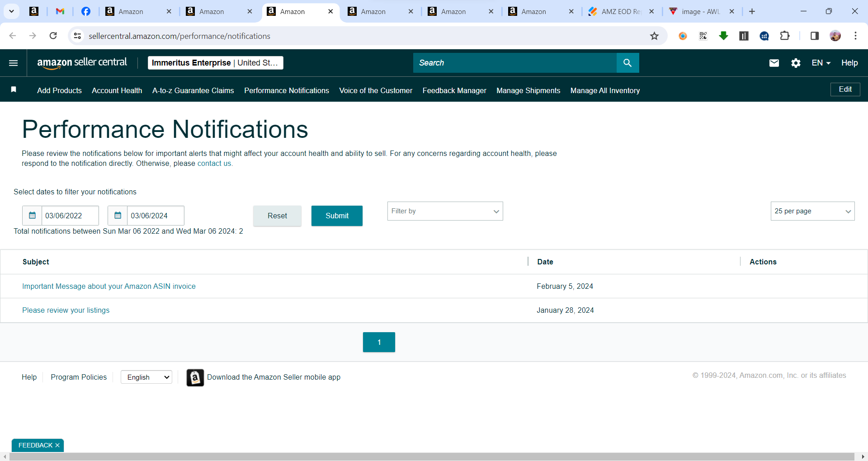This screenshot has width=868, height=461.
Task: Click the FEEDBACK tab label
Action: (x=35, y=445)
